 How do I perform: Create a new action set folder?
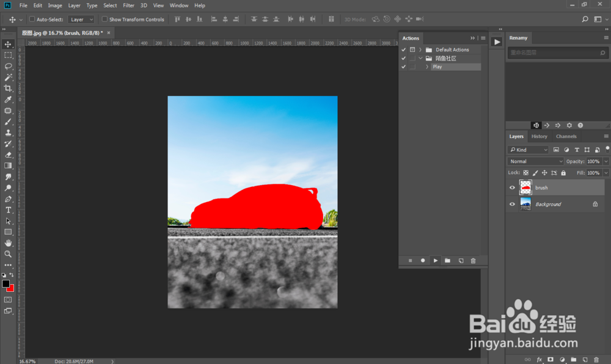click(447, 260)
